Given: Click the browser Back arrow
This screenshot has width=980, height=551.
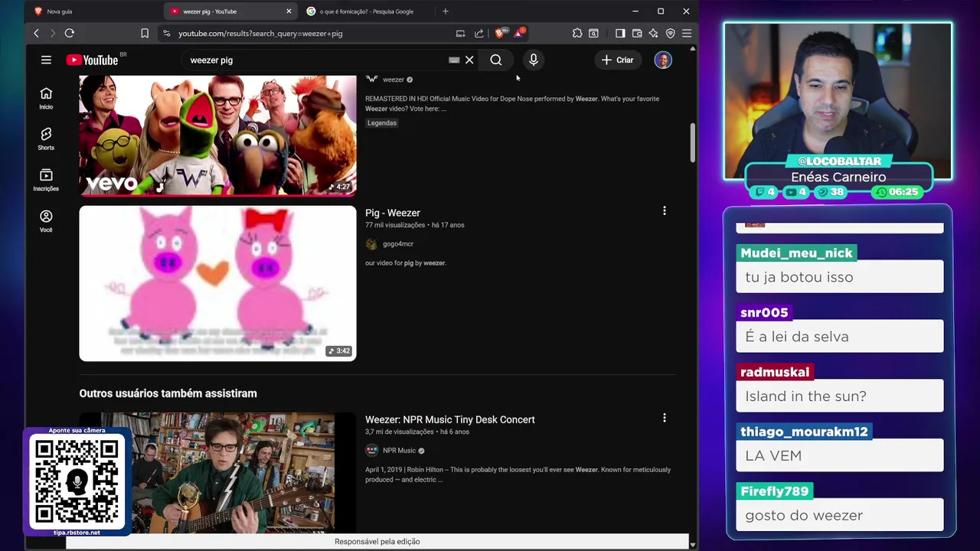Looking at the screenshot, I should (x=36, y=33).
